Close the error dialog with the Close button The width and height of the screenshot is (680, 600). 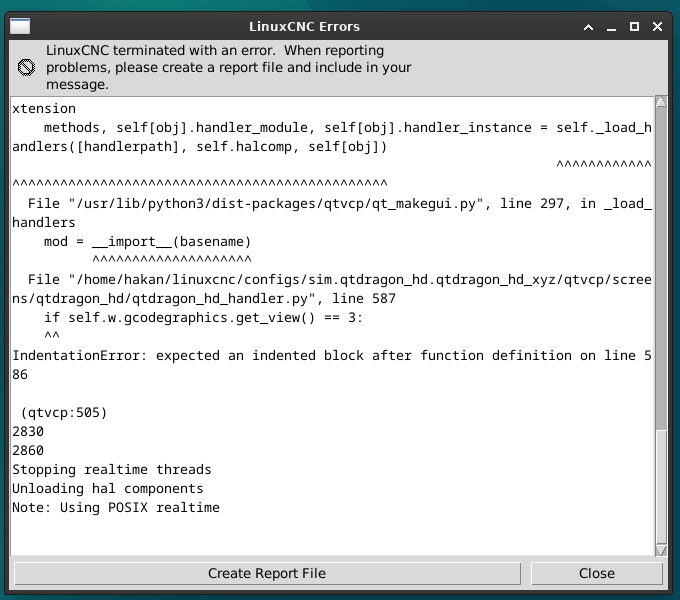[597, 573]
